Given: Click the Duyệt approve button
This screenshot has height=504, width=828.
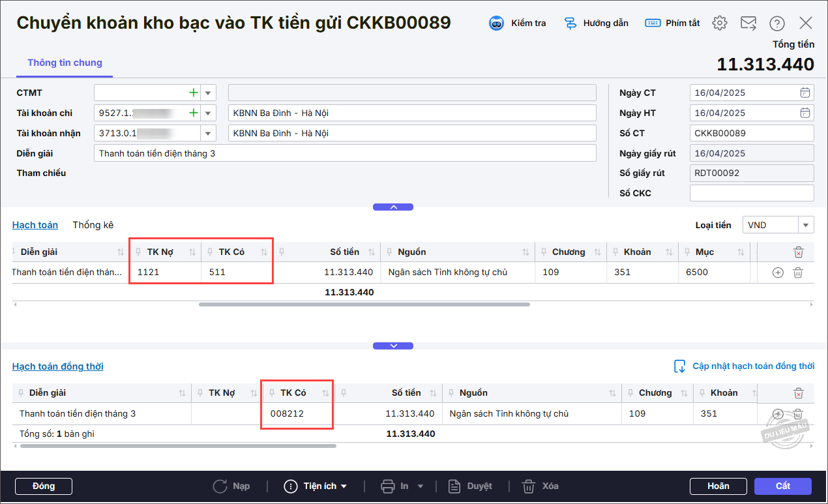Looking at the screenshot, I should click(x=469, y=486).
